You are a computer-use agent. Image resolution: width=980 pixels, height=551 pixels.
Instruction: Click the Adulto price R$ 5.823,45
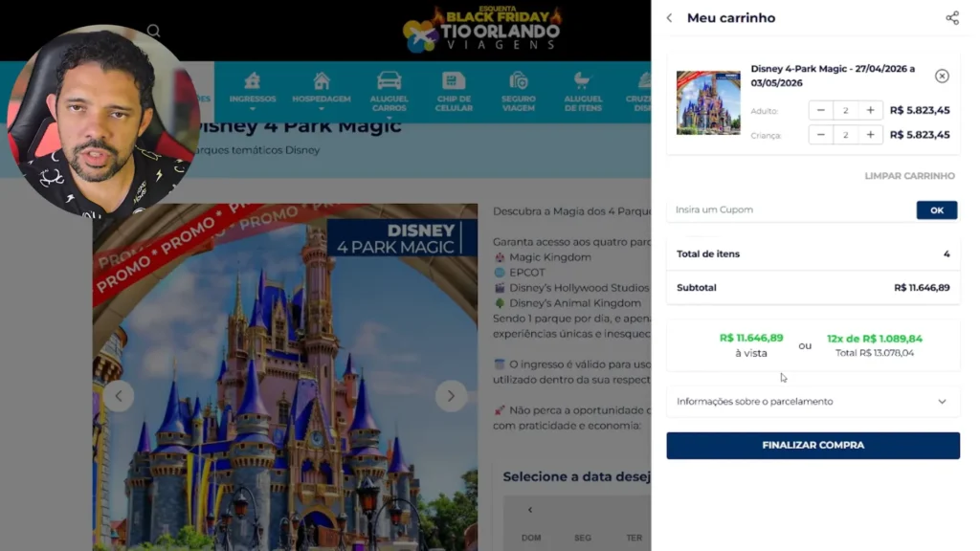coord(920,111)
